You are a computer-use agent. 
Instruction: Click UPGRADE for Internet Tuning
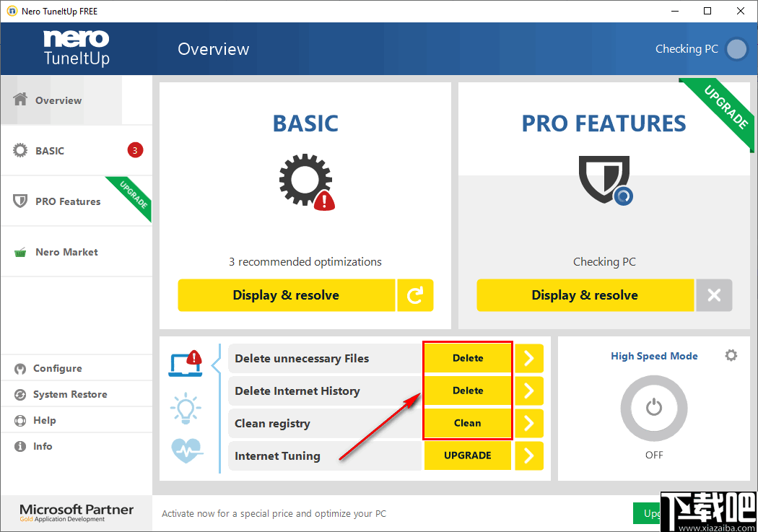pyautogui.click(x=468, y=455)
